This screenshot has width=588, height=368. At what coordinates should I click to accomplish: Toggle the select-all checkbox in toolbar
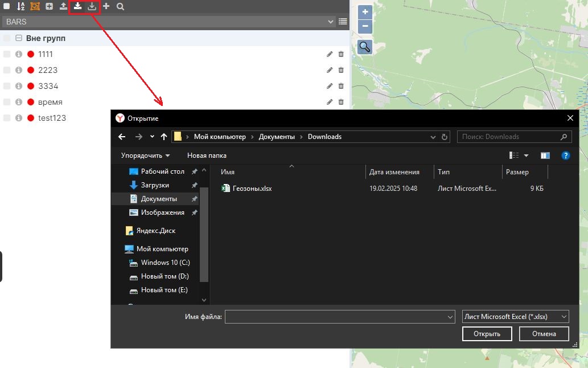click(x=7, y=7)
